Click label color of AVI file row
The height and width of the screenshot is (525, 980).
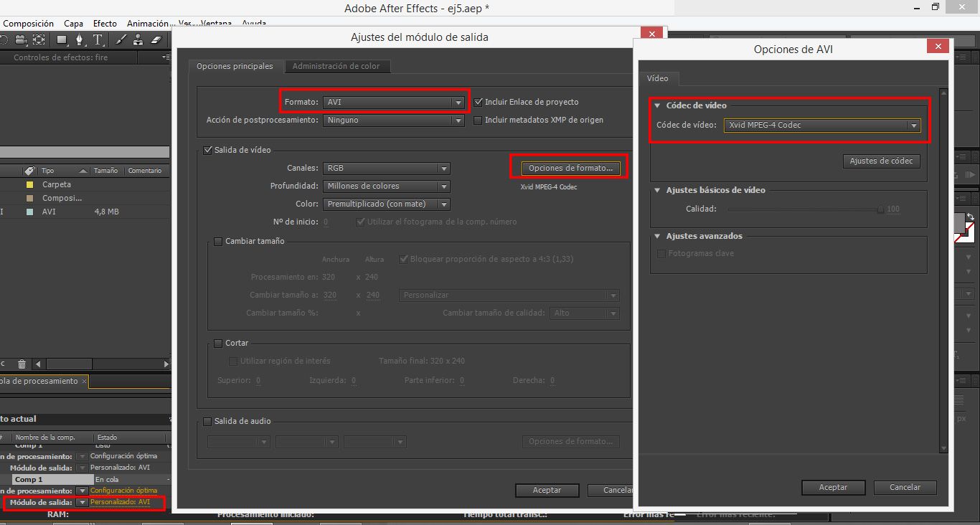coord(29,212)
